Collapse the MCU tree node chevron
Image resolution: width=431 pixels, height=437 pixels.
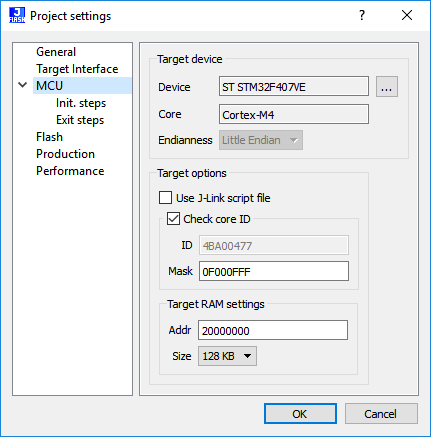23,85
